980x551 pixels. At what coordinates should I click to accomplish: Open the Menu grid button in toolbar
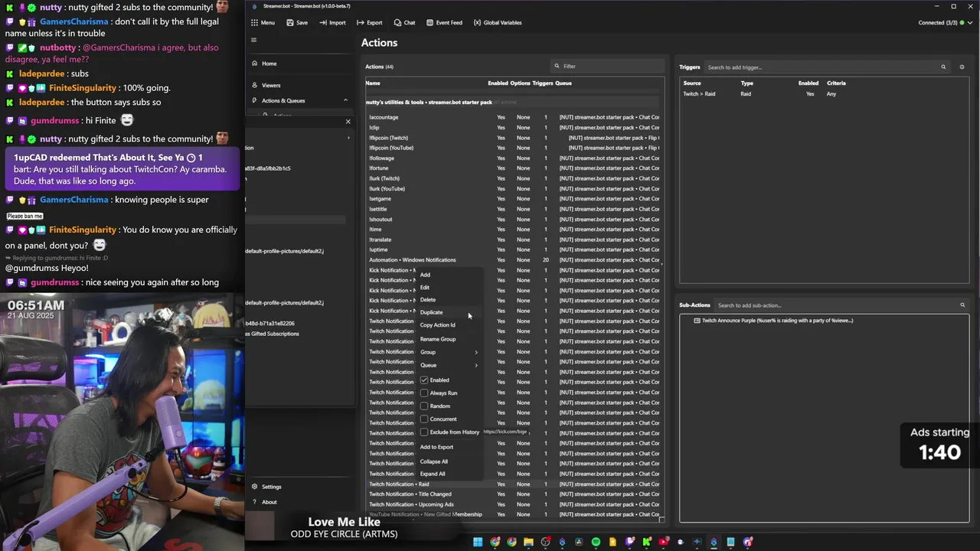click(x=263, y=23)
